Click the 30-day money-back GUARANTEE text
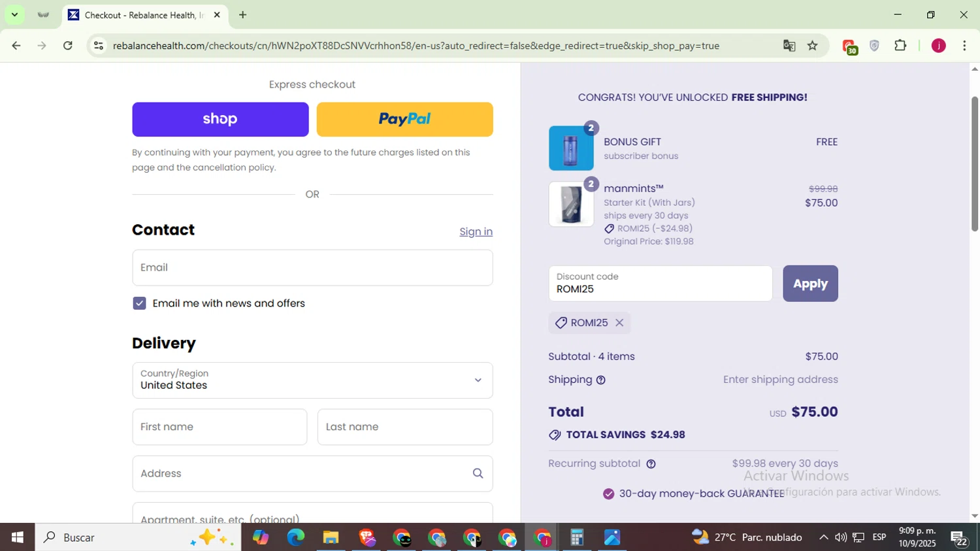The height and width of the screenshot is (551, 980). [701, 493]
